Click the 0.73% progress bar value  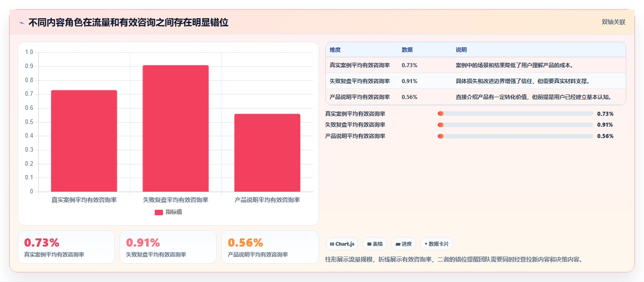pos(605,114)
